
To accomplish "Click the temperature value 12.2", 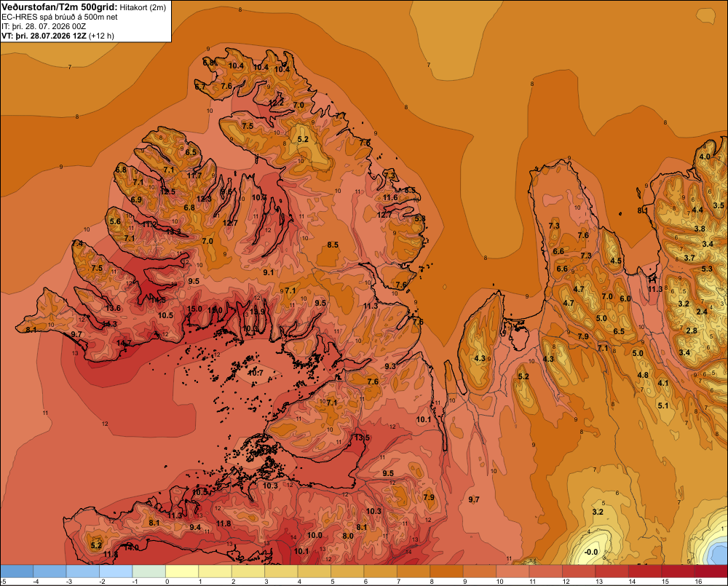I will click(276, 103).
